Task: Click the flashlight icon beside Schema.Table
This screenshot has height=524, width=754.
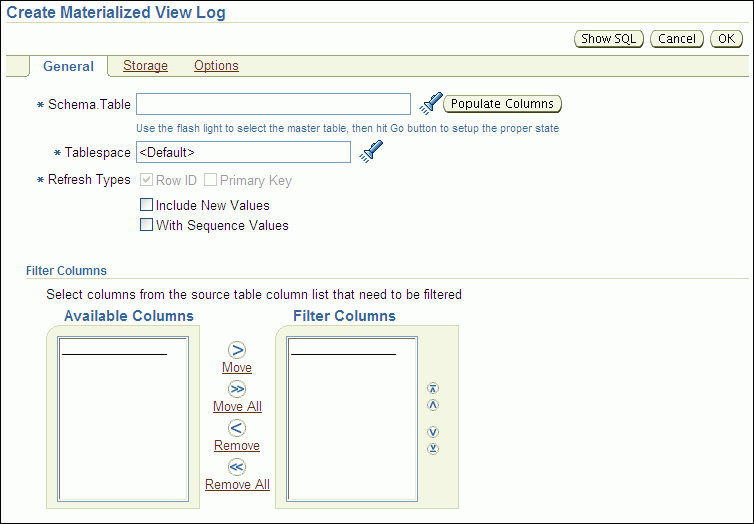Action: pyautogui.click(x=430, y=103)
